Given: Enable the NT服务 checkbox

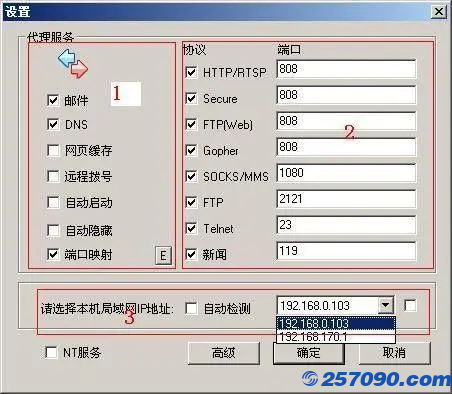Looking at the screenshot, I should [51, 352].
